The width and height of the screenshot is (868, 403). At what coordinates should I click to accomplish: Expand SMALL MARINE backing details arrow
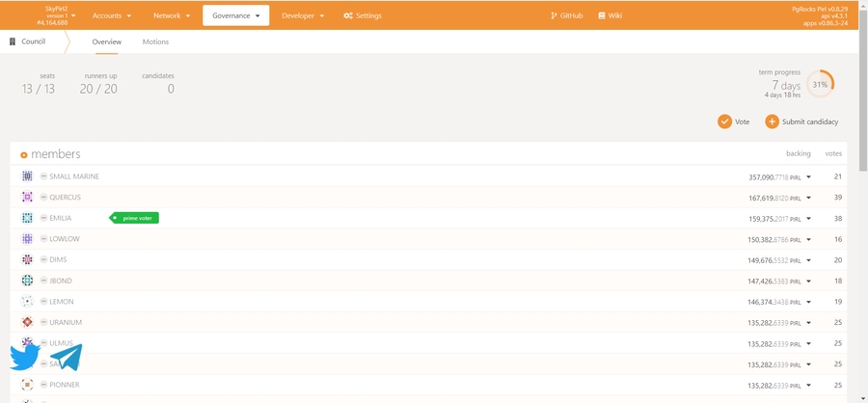pyautogui.click(x=808, y=177)
